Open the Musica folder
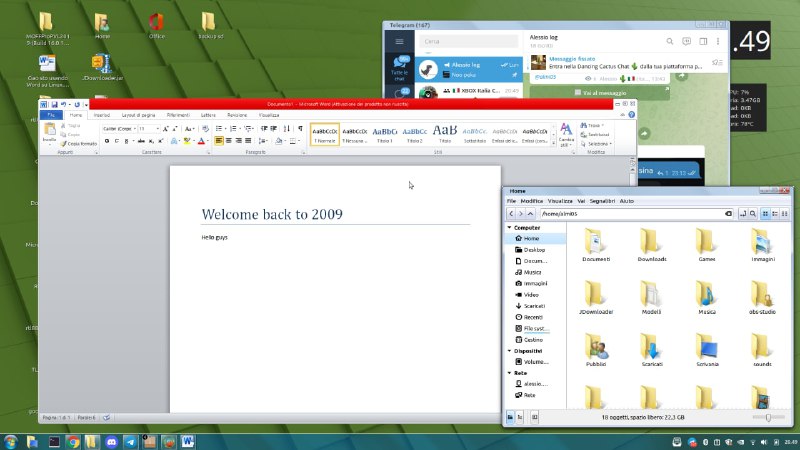Image resolution: width=800 pixels, height=450 pixels. click(707, 295)
